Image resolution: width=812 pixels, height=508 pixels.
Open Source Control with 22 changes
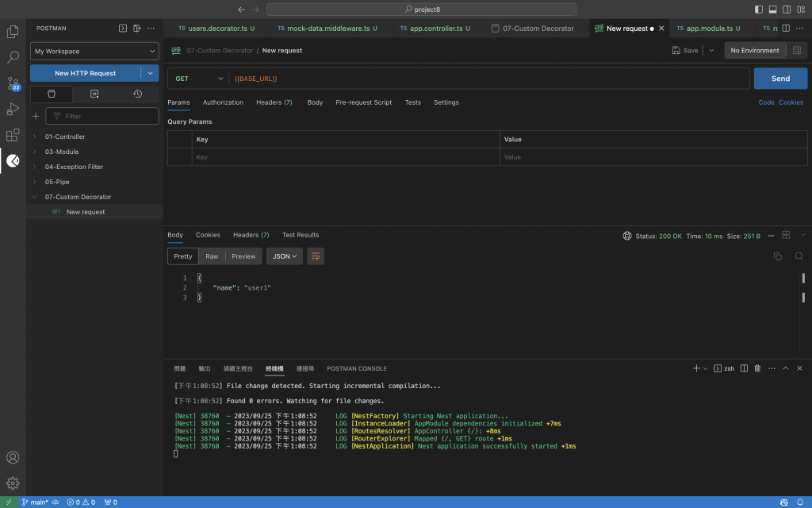[13, 83]
